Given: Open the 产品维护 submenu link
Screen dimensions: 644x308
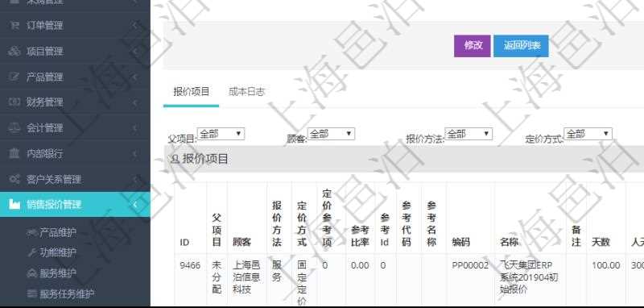Looking at the screenshot, I should pyautogui.click(x=58, y=233).
